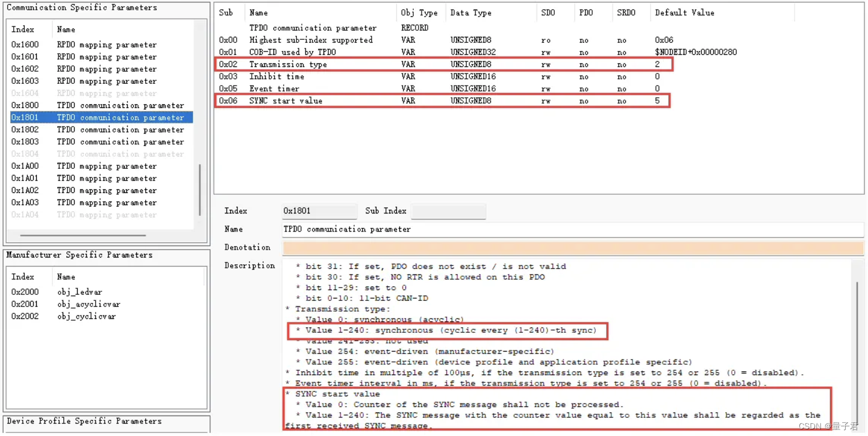Click sub-index 0x05 Event timer row
Image resolution: width=868 pixels, height=436 pixels.
(506, 88)
